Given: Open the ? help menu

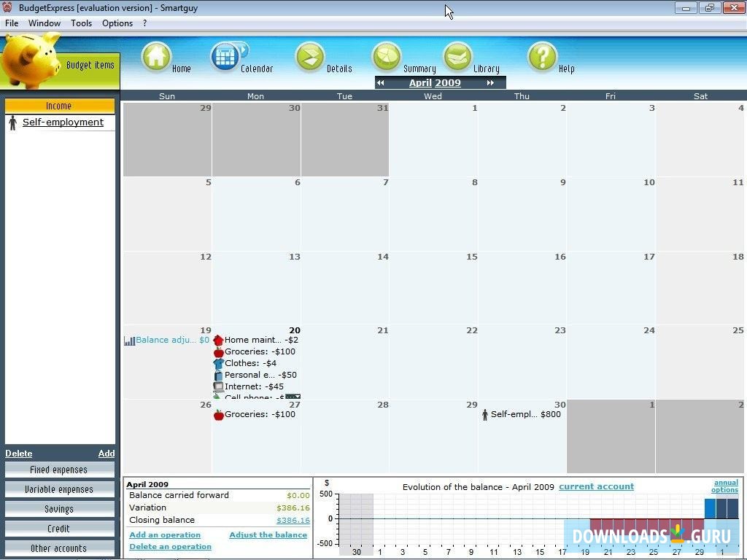Looking at the screenshot, I should click(x=145, y=23).
